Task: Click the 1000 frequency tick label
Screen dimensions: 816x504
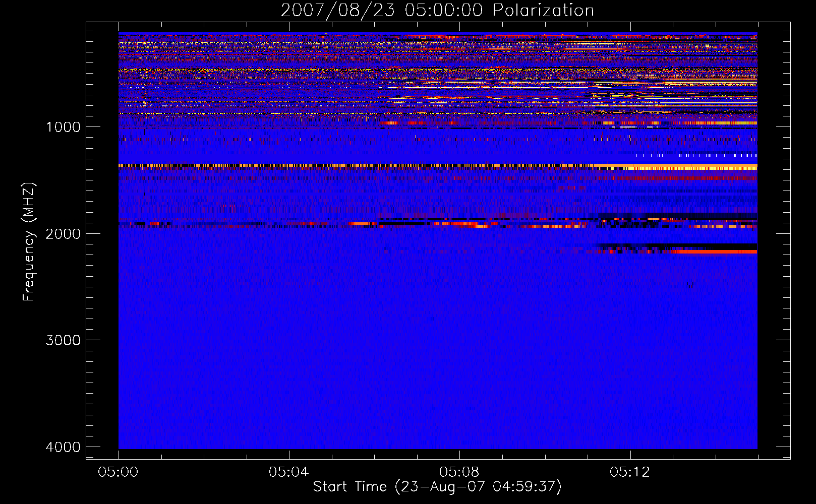Action: (63, 127)
